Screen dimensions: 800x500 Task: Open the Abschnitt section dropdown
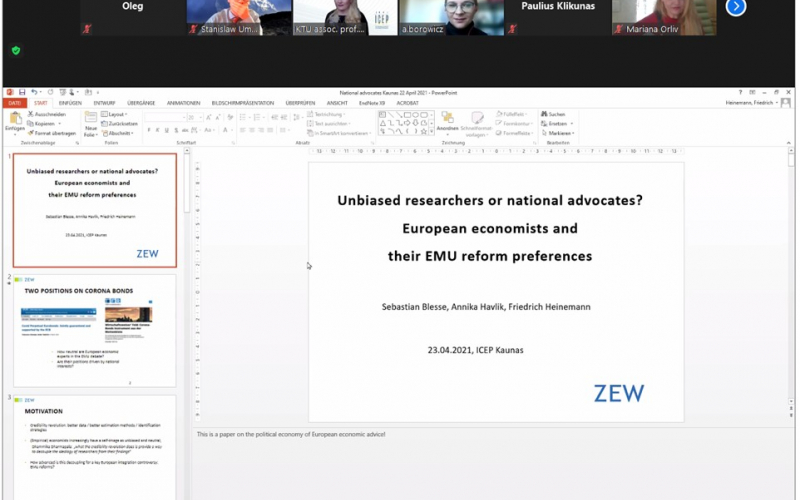coord(118,133)
